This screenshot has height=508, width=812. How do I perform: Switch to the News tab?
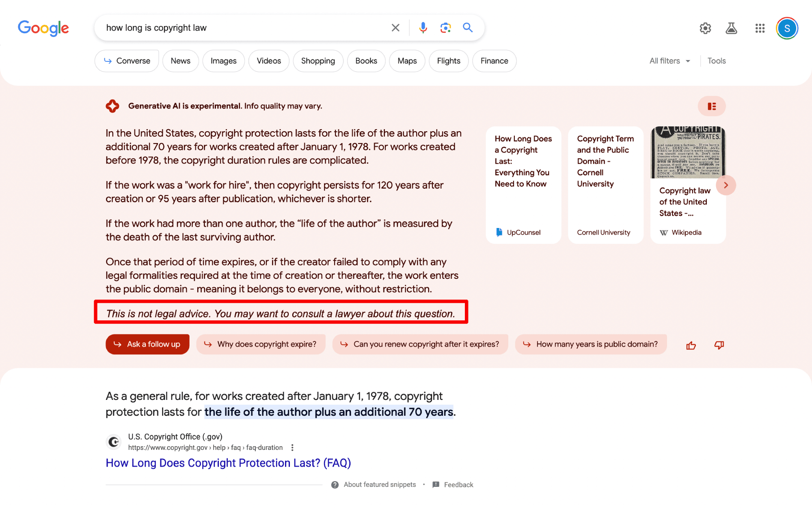pos(181,61)
